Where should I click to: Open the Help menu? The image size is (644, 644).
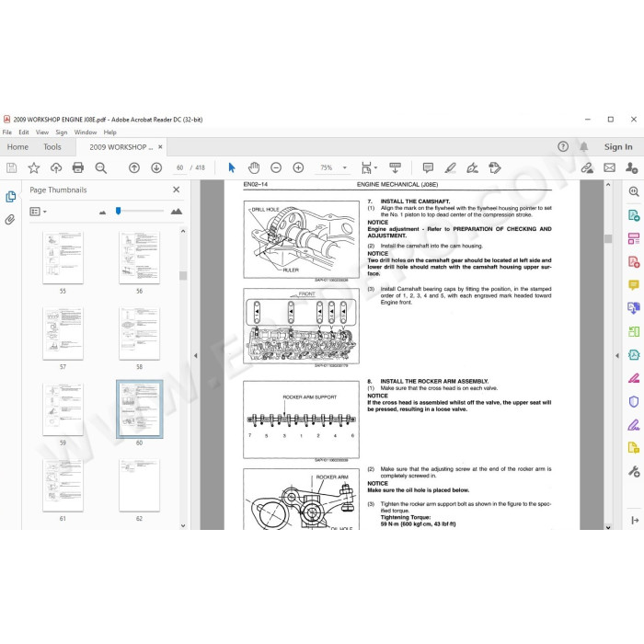[x=109, y=132]
